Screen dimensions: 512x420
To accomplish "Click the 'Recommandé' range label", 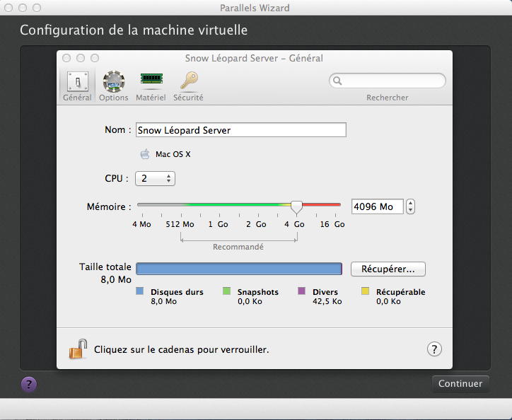I will point(238,247).
